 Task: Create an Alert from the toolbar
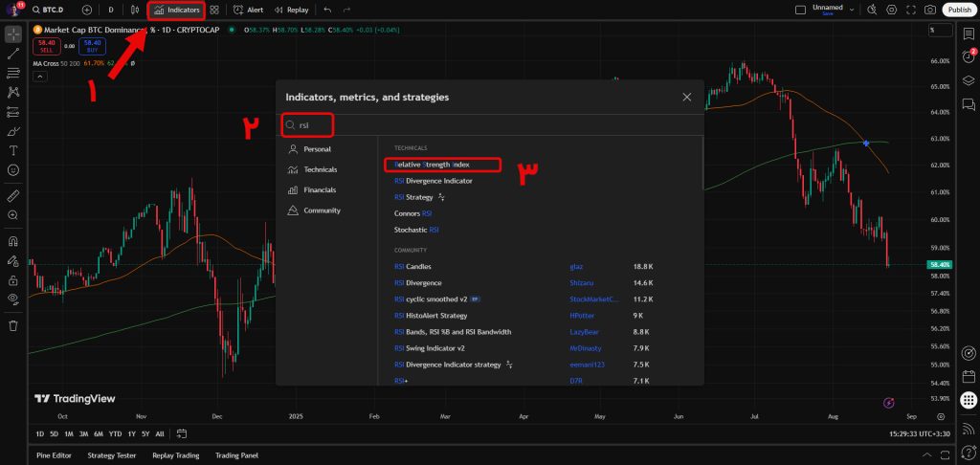click(x=248, y=10)
